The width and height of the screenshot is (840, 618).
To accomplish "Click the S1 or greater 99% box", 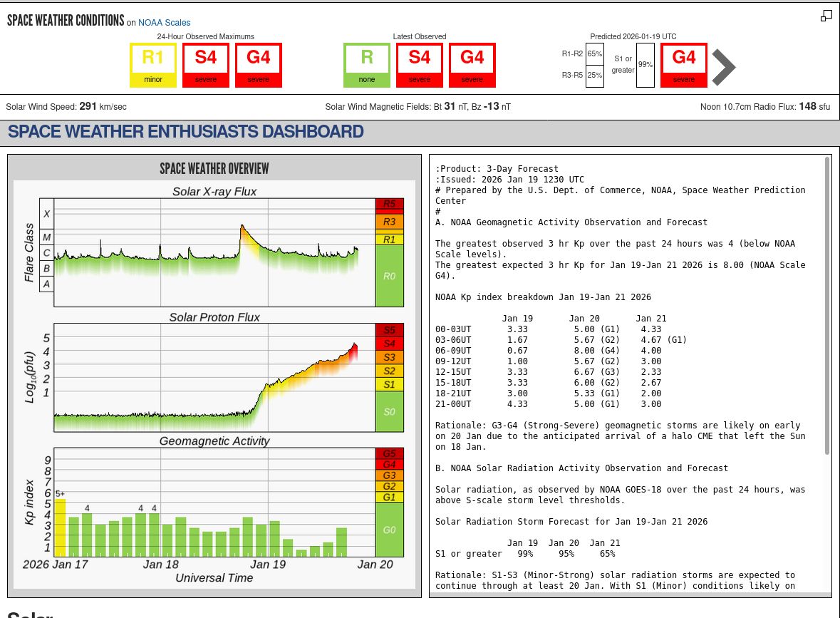I will click(645, 65).
